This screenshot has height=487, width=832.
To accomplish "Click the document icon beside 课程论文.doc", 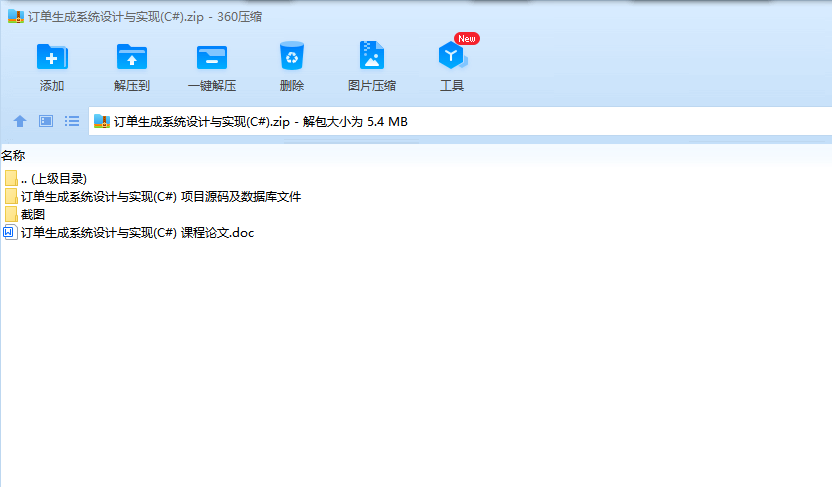I will 11,232.
